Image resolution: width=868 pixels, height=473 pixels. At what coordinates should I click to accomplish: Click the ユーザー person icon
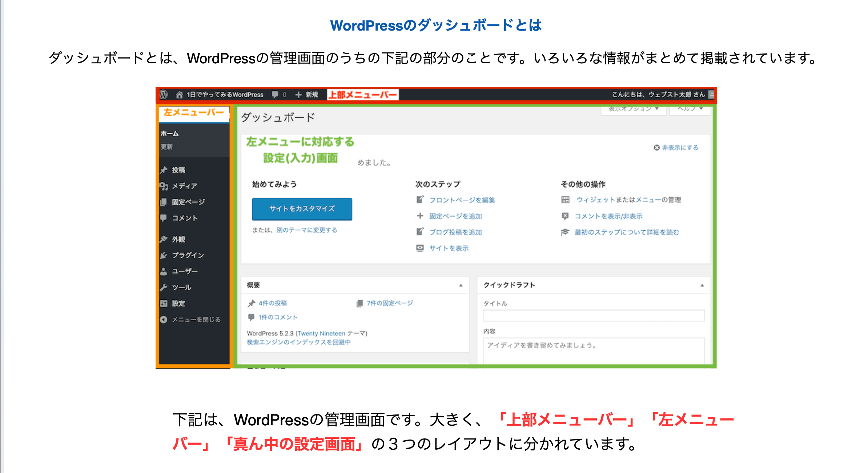164,271
